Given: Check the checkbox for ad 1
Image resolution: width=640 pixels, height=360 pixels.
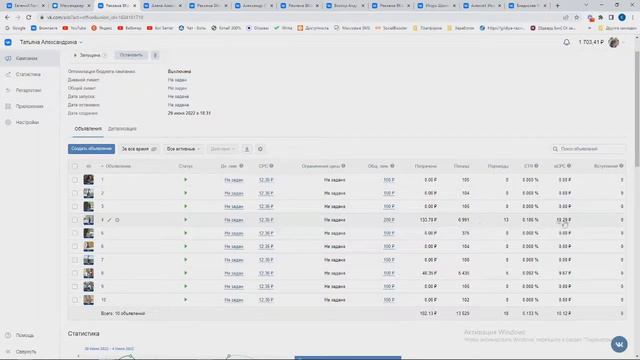Looking at the screenshot, I should 75,180.
